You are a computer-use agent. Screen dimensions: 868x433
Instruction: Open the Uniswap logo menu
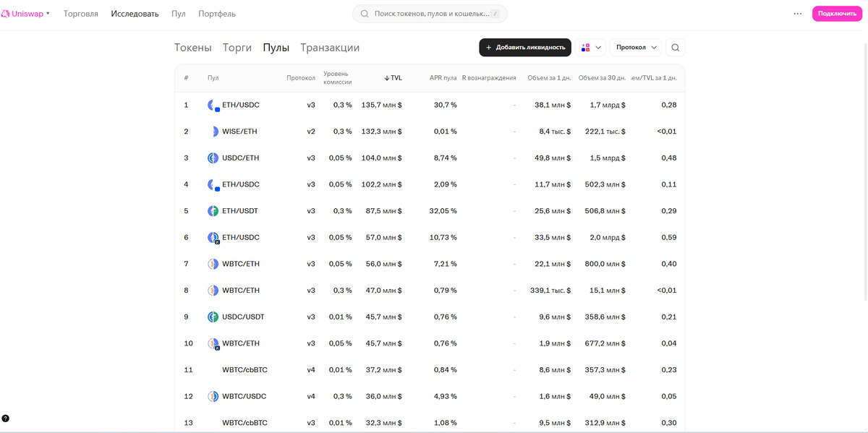tap(26, 14)
